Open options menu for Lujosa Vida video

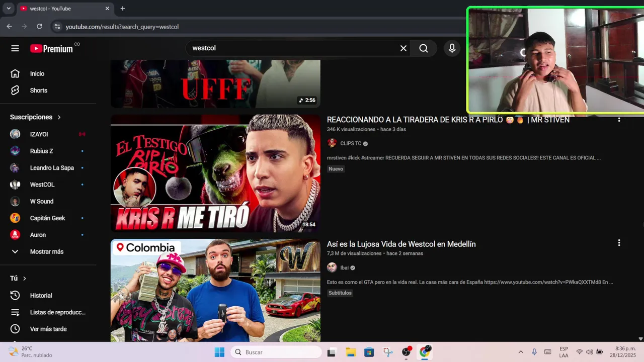point(619,243)
